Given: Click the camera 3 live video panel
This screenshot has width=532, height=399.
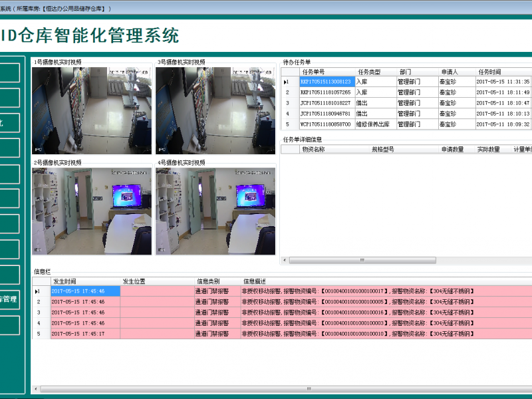Looking at the screenshot, I should click(x=215, y=110).
